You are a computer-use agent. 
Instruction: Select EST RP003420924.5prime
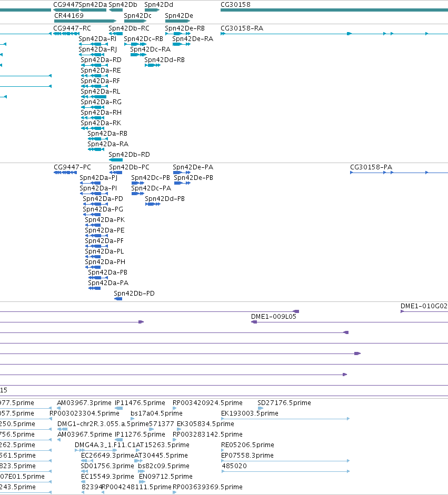coord(207,403)
